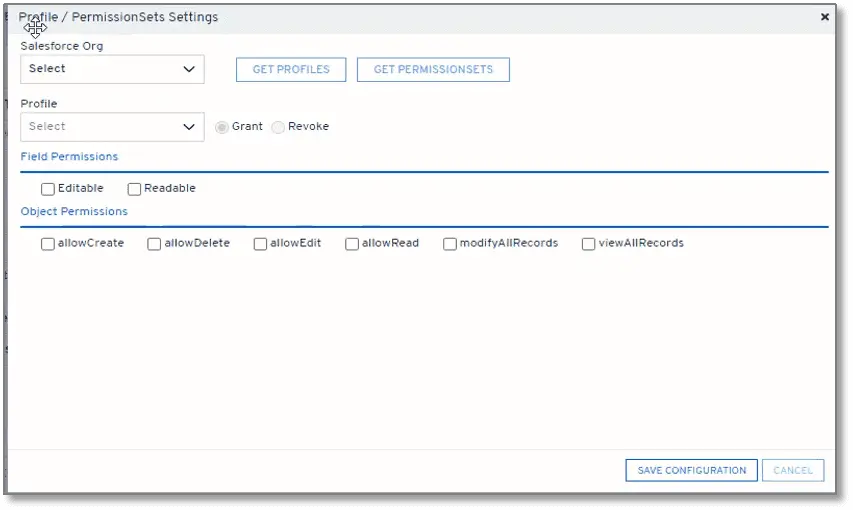Viewport: 853px width, 510px height.
Task: Open the Salesforce Org dropdown
Action: click(x=112, y=69)
